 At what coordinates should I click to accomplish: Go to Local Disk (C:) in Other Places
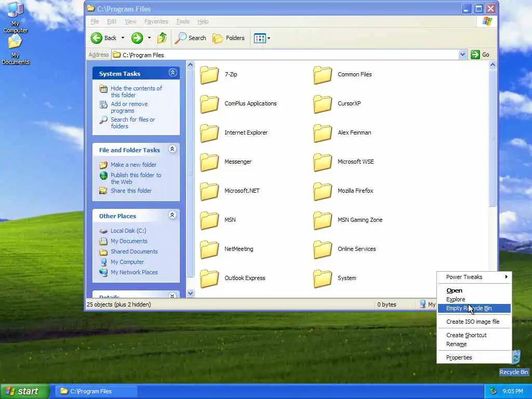(x=128, y=231)
